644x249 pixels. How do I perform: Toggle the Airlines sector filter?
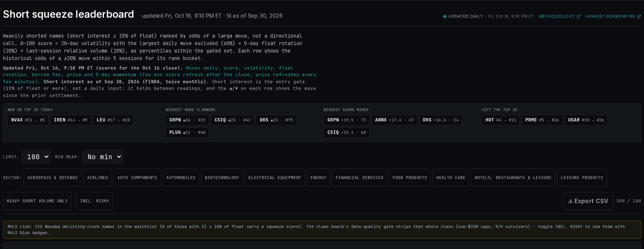(x=98, y=178)
